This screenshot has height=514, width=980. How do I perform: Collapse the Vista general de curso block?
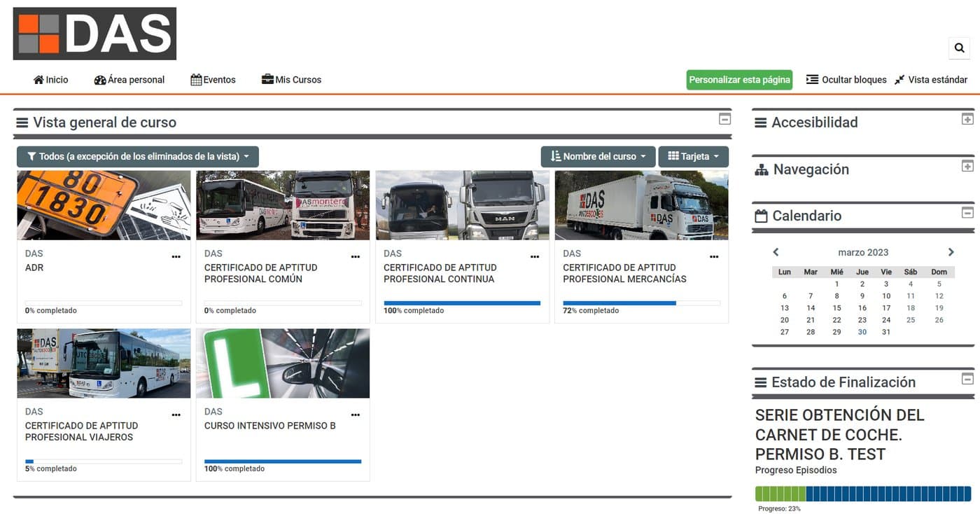coord(725,119)
